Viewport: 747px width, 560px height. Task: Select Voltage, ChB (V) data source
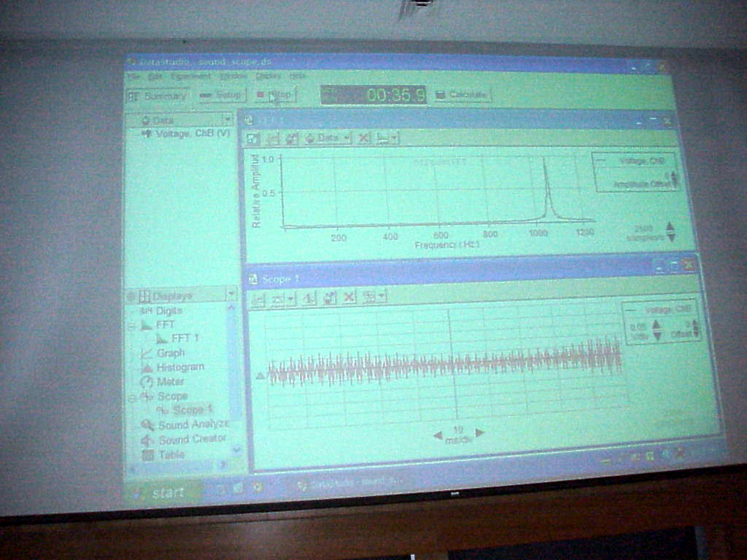click(x=186, y=133)
